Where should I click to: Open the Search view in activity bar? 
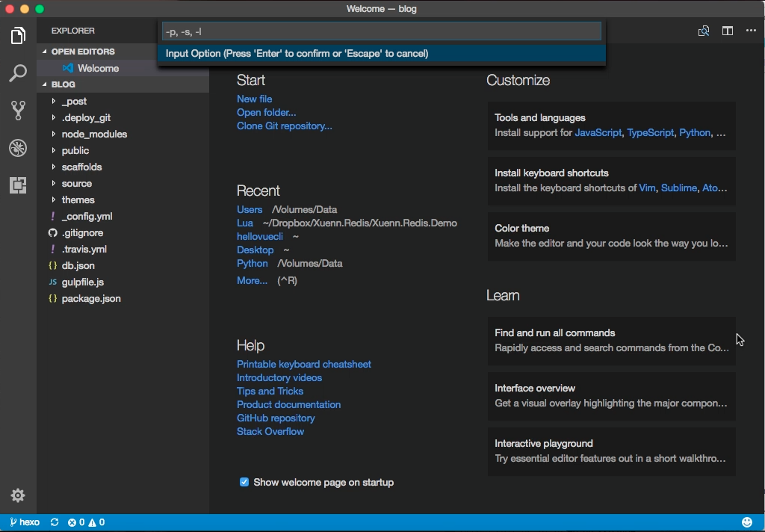[18, 73]
